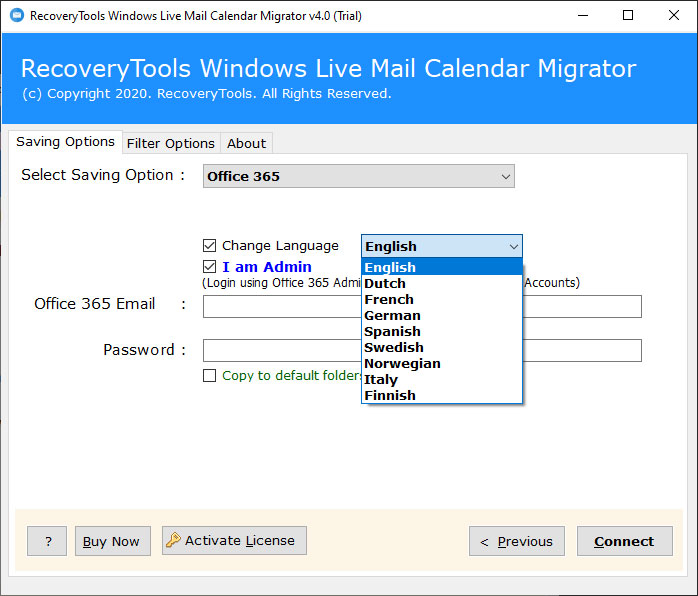Image resolution: width=698 pixels, height=596 pixels.
Task: Click the question mark help button
Action: click(x=47, y=541)
